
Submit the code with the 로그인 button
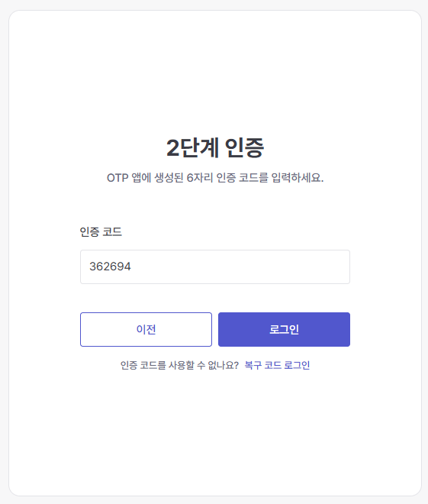coord(284,329)
